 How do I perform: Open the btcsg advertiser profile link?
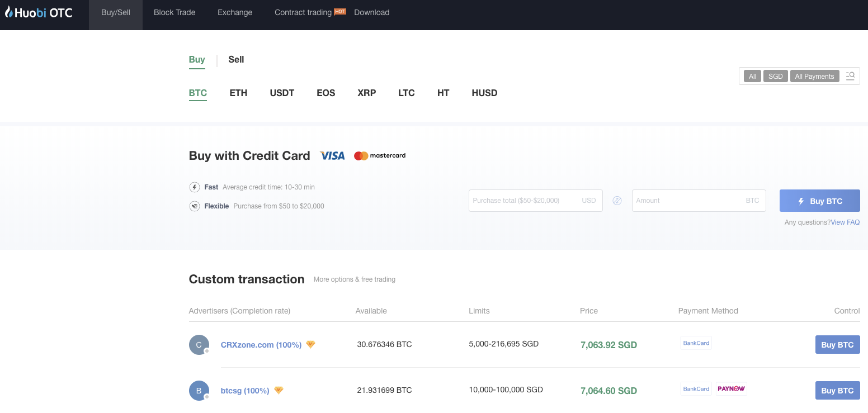click(245, 391)
